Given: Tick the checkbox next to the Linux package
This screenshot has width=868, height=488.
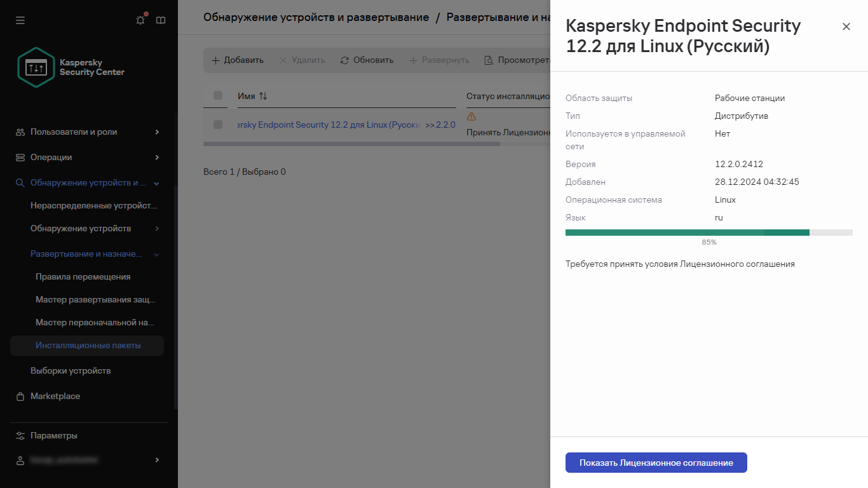Looking at the screenshot, I should pyautogui.click(x=217, y=125).
